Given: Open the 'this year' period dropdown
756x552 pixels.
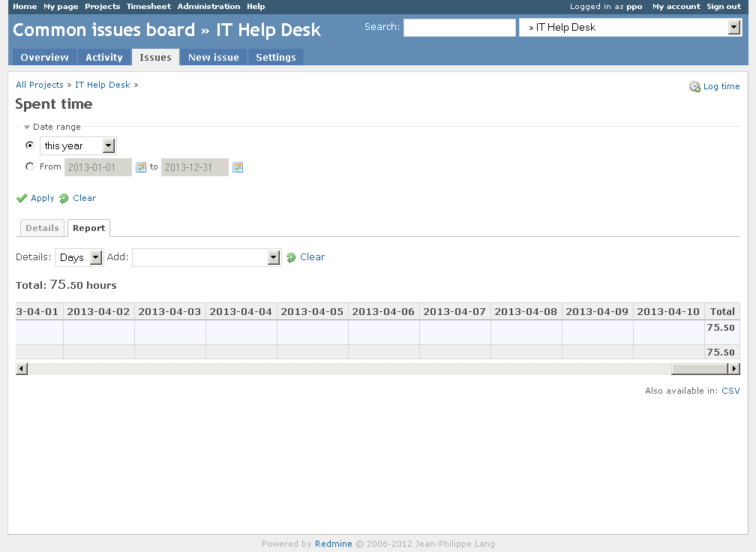Looking at the screenshot, I should 78,145.
